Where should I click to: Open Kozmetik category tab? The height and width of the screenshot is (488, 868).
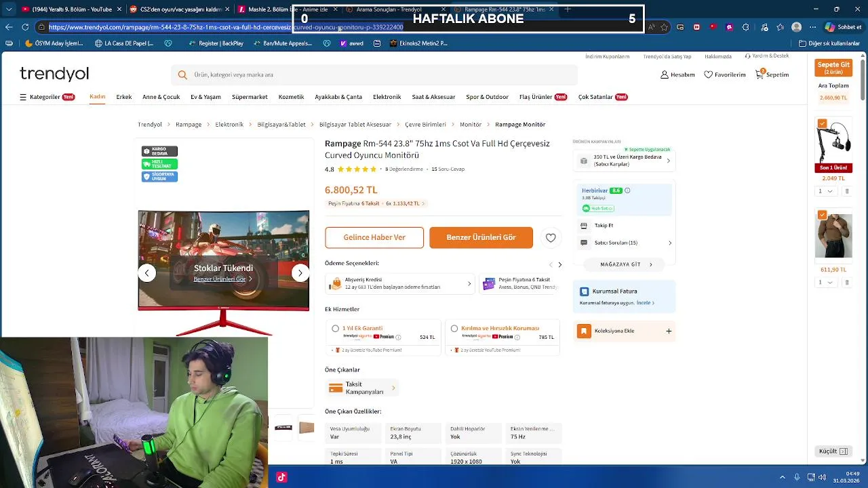pyautogui.click(x=291, y=97)
